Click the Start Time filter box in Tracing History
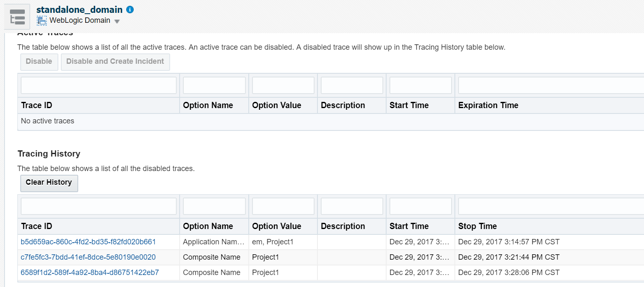This screenshot has width=644, height=287. (420, 206)
